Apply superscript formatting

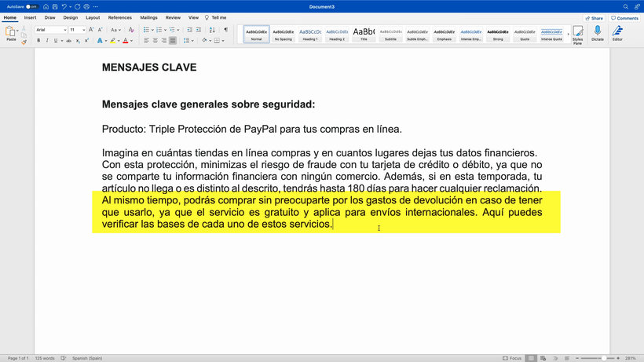tap(86, 41)
